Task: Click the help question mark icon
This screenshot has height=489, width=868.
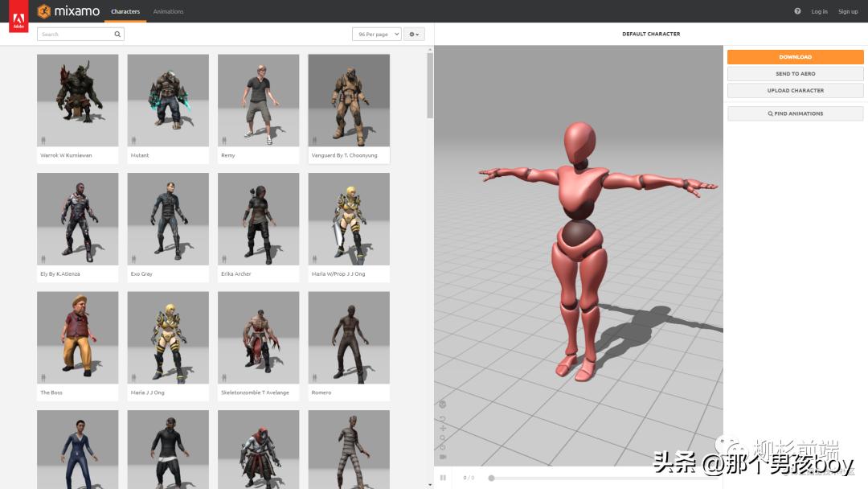Action: (796, 11)
